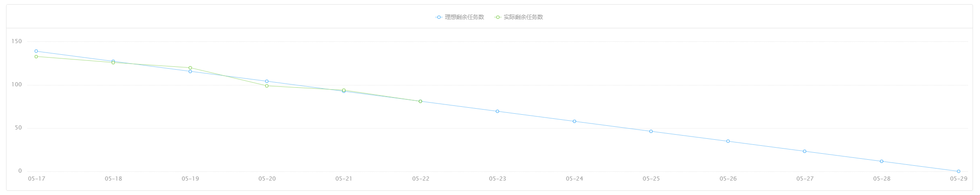Click the 150 value label on the y-axis
Viewport: 980px width, 195px height.
tap(17, 41)
